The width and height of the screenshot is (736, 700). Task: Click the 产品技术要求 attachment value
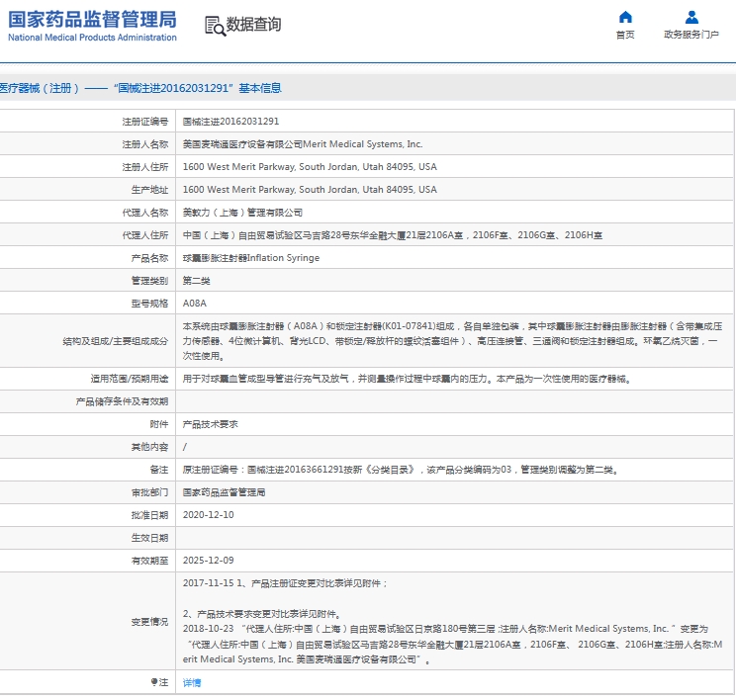[x=210, y=424]
